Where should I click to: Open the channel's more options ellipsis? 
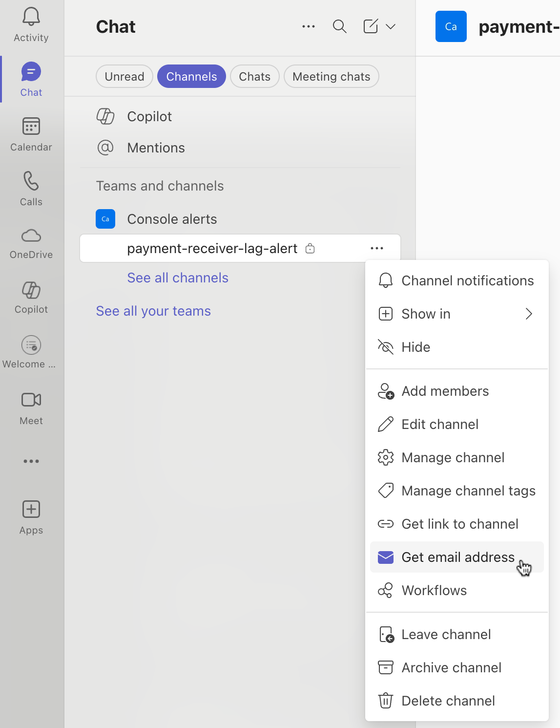point(377,248)
